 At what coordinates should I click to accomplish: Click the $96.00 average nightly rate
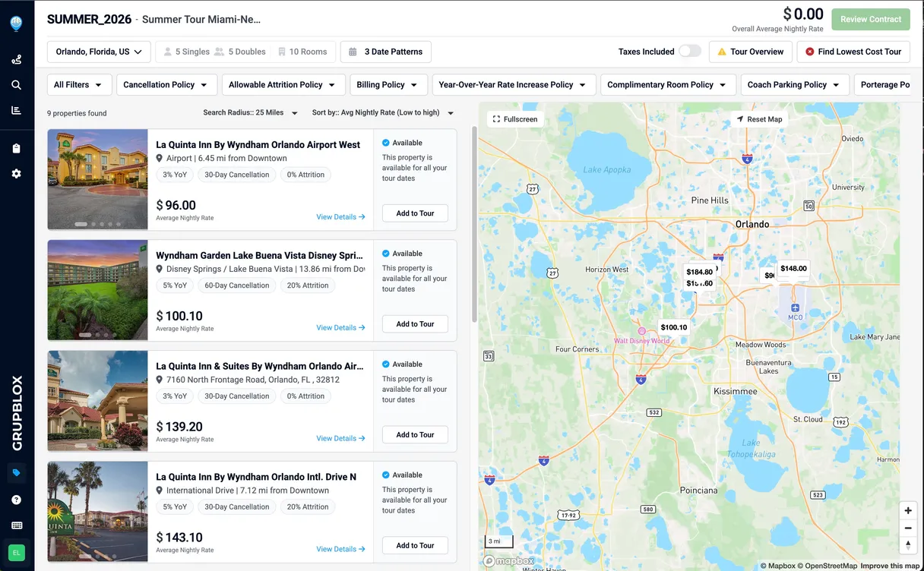[176, 205]
